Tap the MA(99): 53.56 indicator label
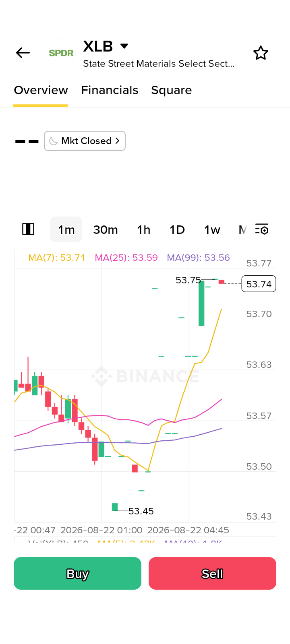290x644 pixels. pos(198,258)
